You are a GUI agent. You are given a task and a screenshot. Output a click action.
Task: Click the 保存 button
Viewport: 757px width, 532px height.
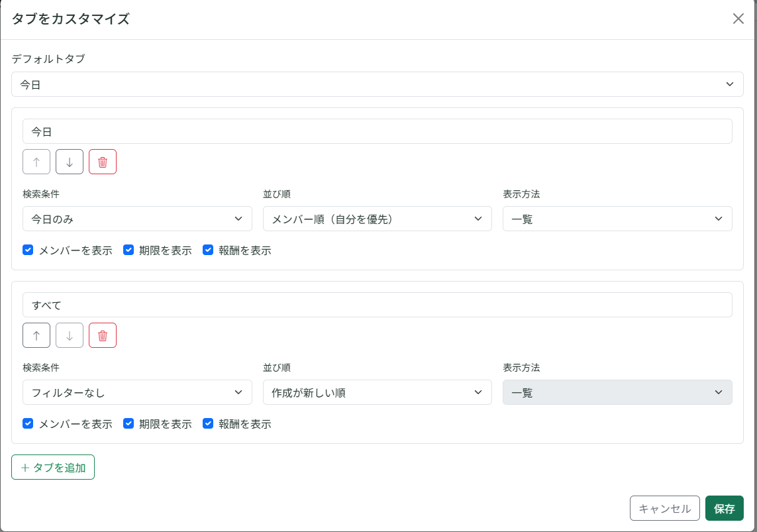(724, 508)
